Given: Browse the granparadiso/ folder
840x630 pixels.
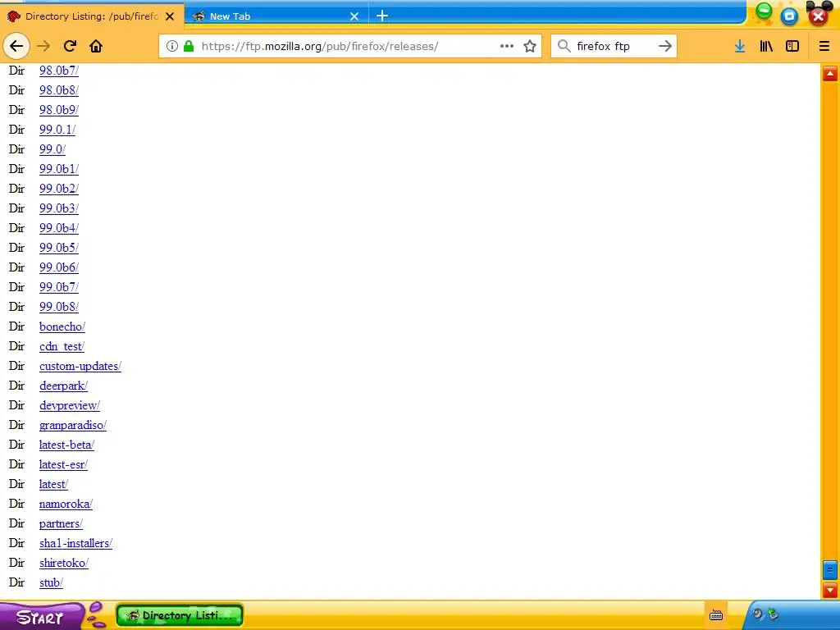Looking at the screenshot, I should (x=73, y=425).
